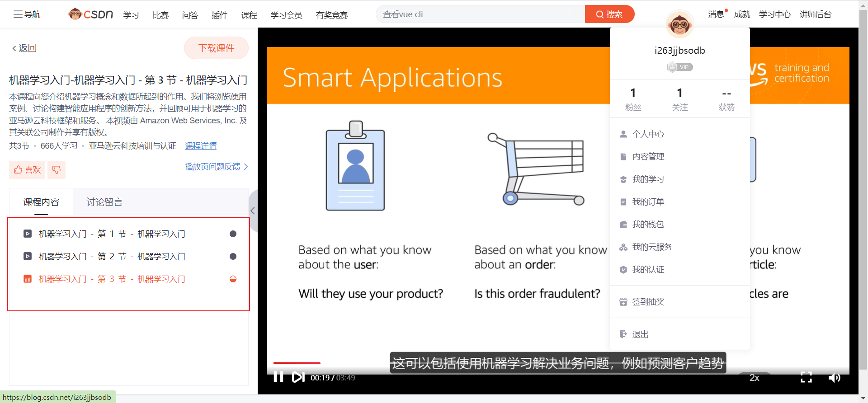
Task: Switch to the 讨论留言 tab
Action: [104, 202]
